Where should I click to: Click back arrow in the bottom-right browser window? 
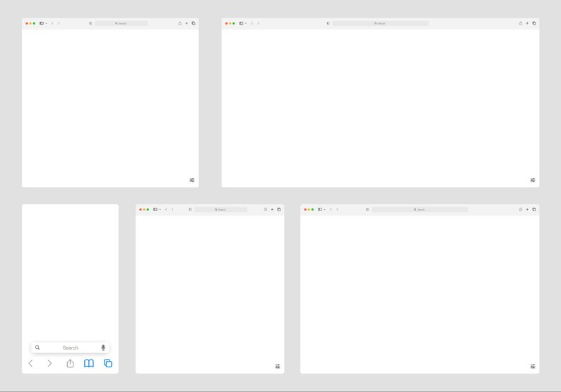coord(331,210)
